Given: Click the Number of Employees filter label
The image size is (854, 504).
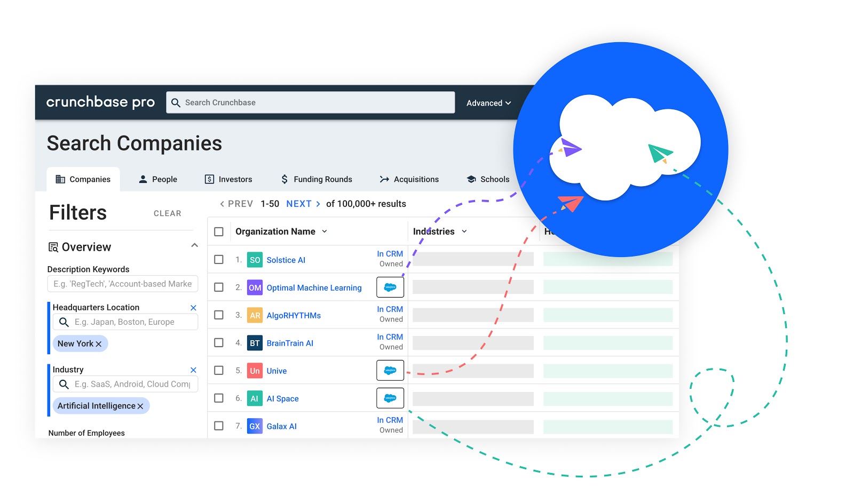Looking at the screenshot, I should 86,433.
